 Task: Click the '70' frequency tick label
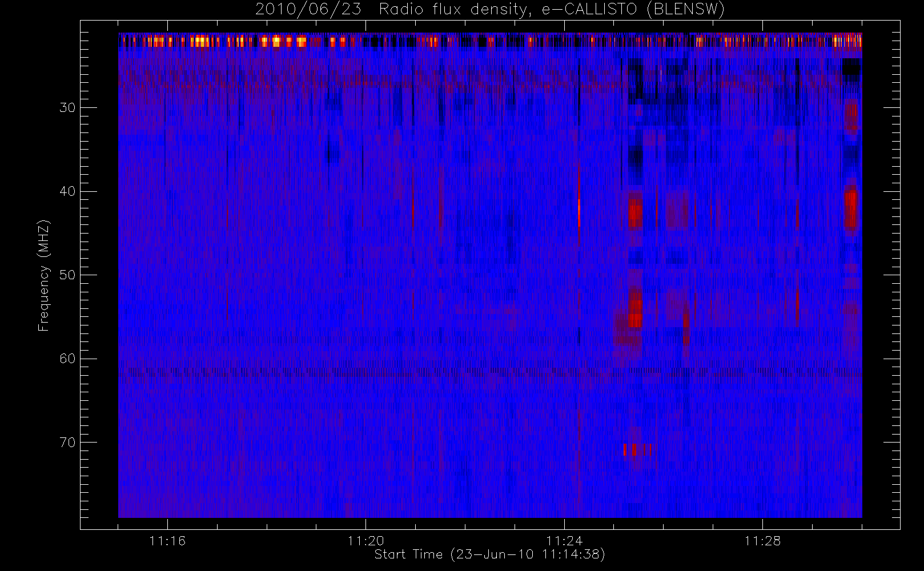tap(67, 442)
